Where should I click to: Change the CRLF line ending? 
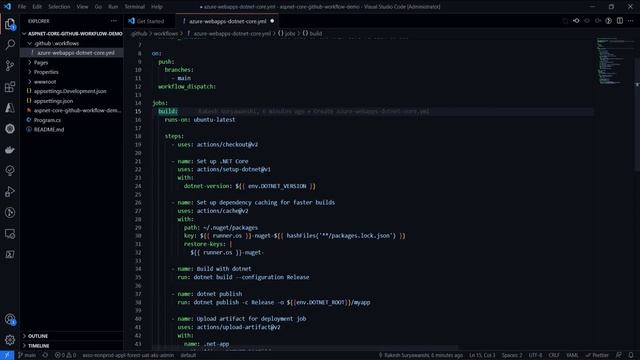[554, 356]
